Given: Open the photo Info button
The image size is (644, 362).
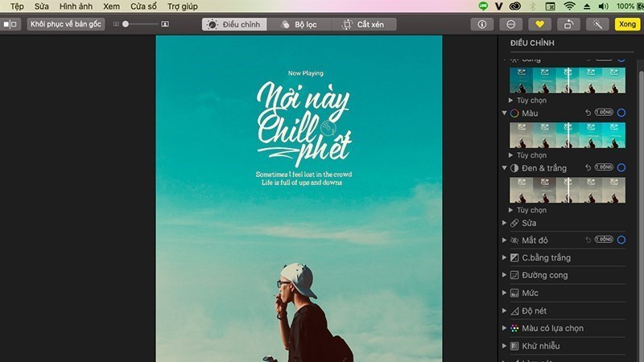Looking at the screenshot, I should [481, 24].
